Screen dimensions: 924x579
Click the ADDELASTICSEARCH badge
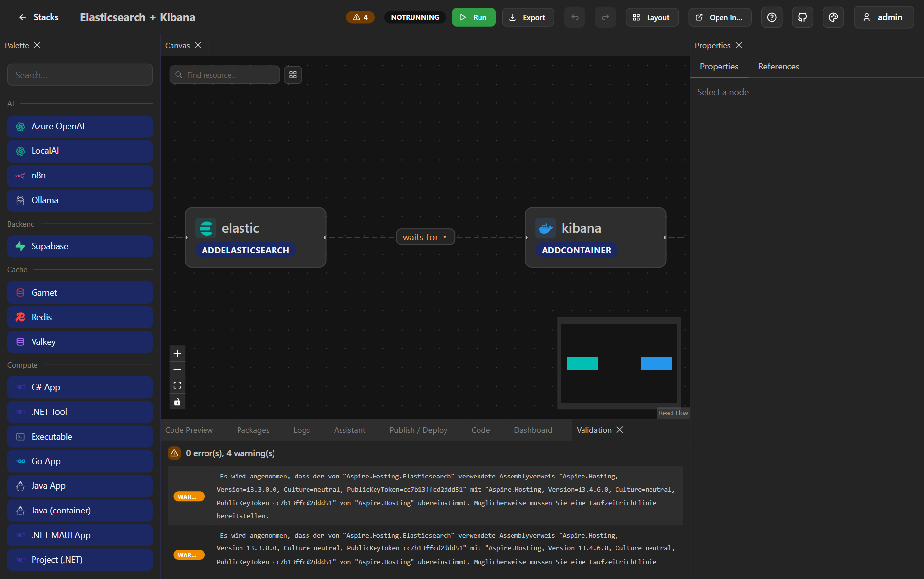pos(245,250)
